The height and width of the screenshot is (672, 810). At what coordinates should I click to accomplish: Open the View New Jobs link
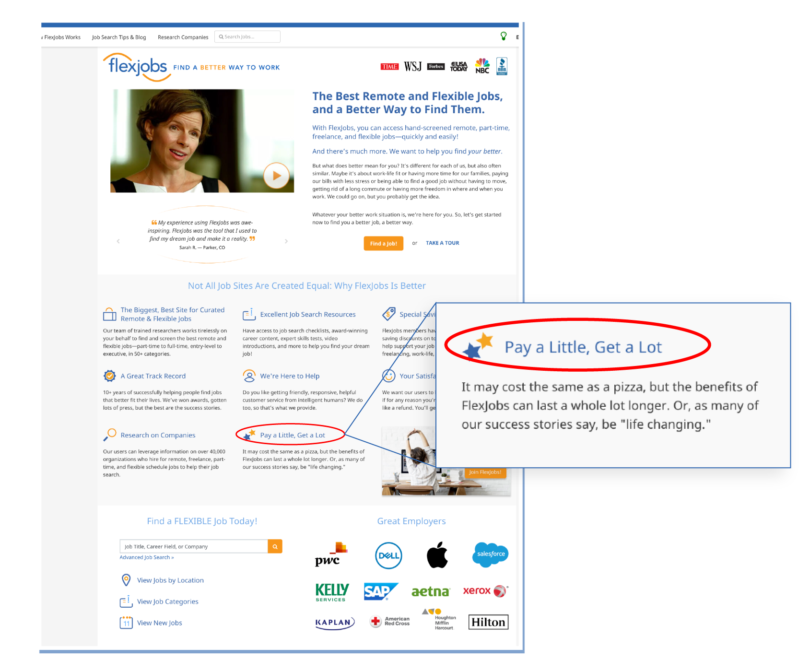tap(159, 623)
